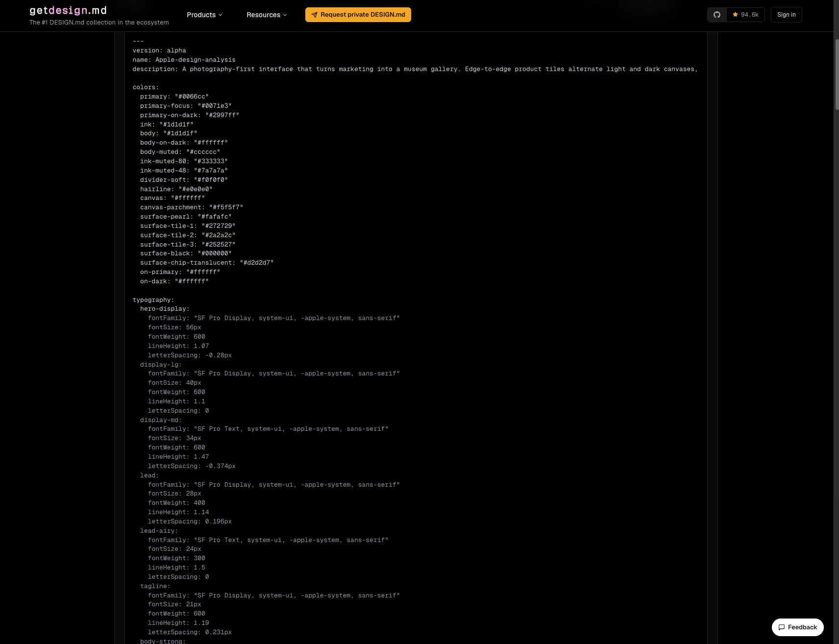This screenshot has width=839, height=644.
Task: Click the 'divider-soft: "#f0f0f0"' line
Action: click(184, 180)
